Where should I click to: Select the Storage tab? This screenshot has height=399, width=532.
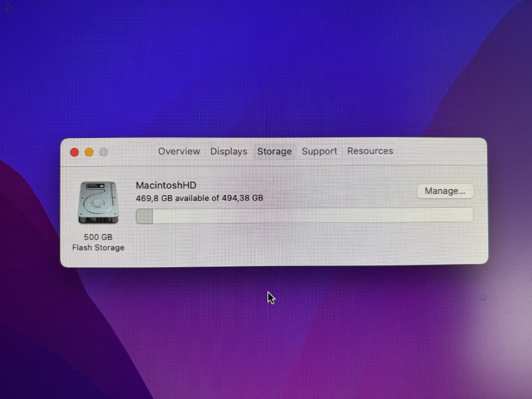tap(274, 151)
